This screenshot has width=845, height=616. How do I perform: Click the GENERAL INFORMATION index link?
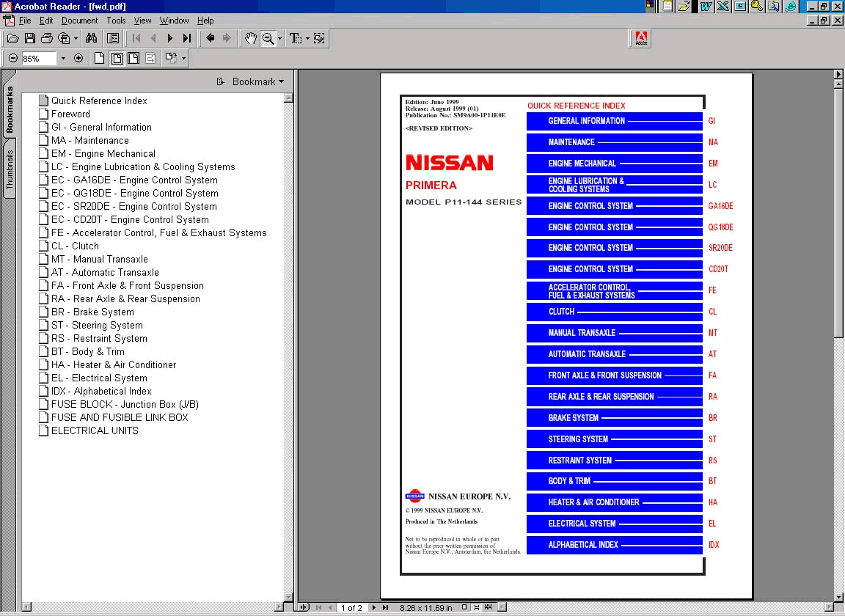[x=615, y=121]
